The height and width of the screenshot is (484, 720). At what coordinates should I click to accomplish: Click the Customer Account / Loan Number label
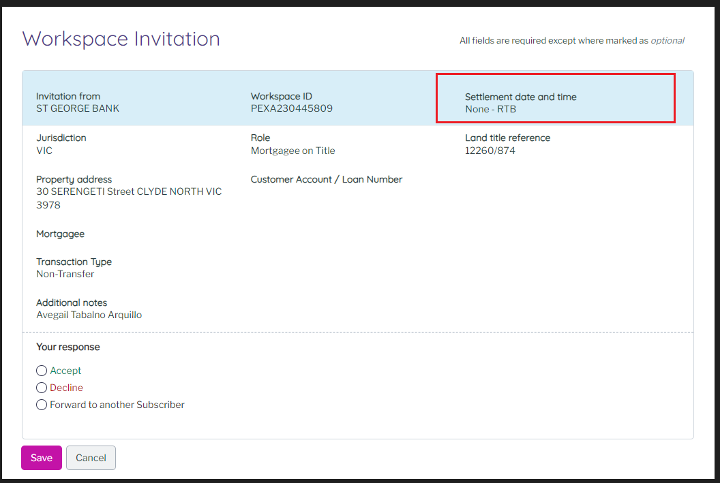point(326,180)
